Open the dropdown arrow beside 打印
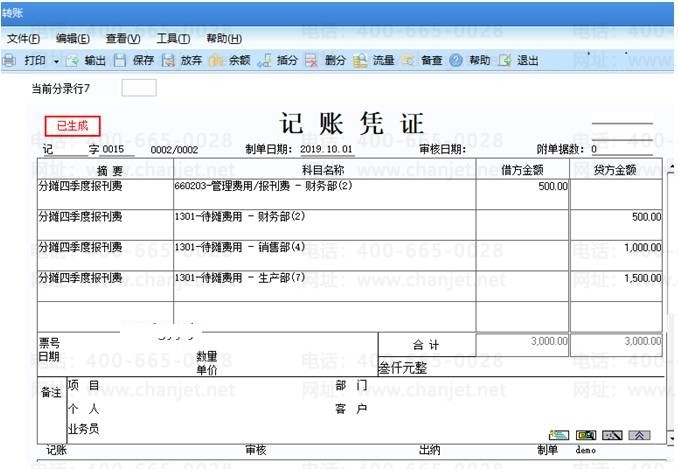678x469 pixels. point(56,61)
